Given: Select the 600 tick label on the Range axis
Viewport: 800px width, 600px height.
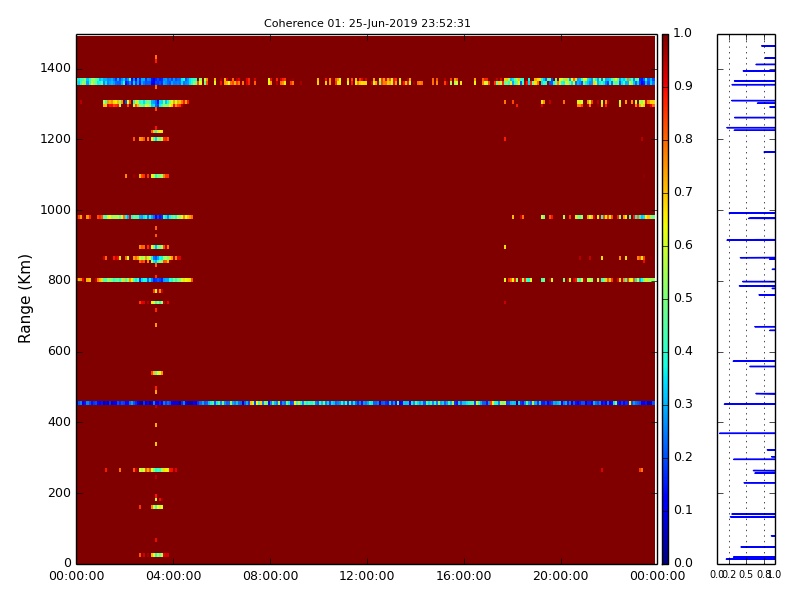Looking at the screenshot, I should (59, 351).
